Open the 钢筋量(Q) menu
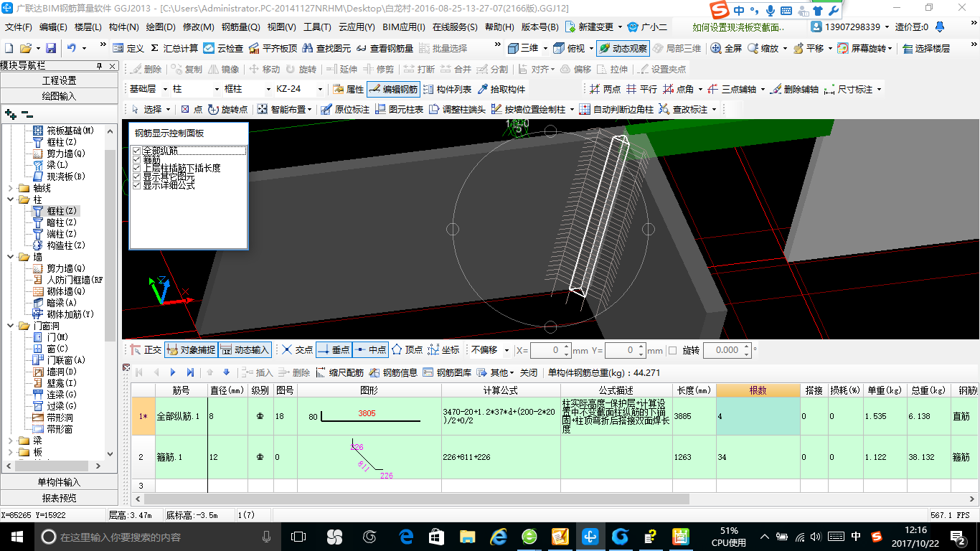 click(240, 27)
